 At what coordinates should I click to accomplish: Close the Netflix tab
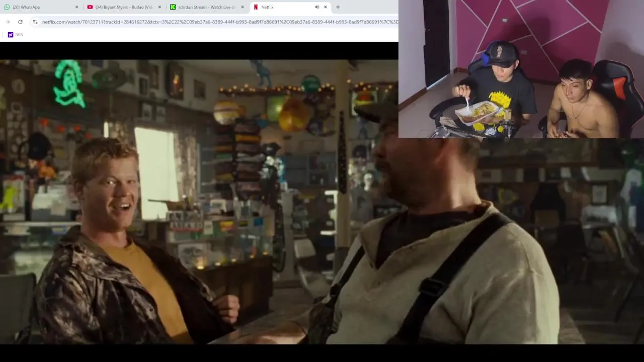click(x=326, y=7)
